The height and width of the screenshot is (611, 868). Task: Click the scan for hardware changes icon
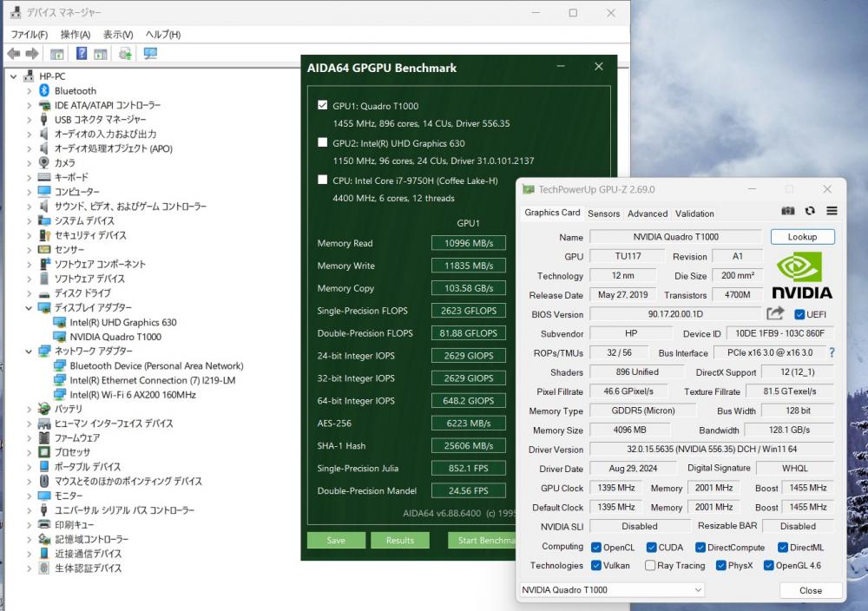pos(150,54)
